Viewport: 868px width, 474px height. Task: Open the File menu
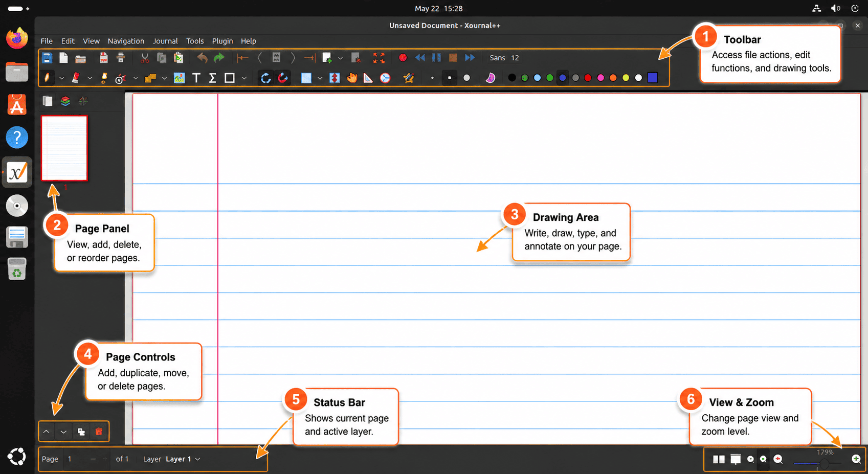point(47,41)
